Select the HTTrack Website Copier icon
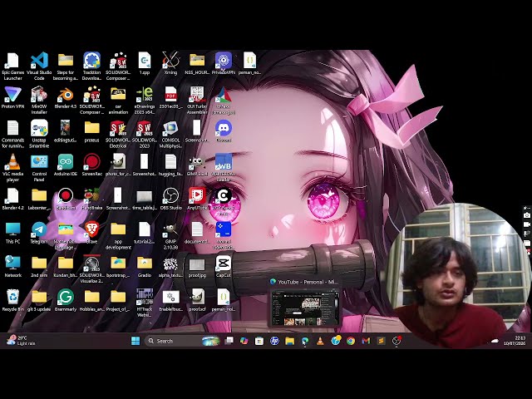The image size is (532, 399). (145, 303)
